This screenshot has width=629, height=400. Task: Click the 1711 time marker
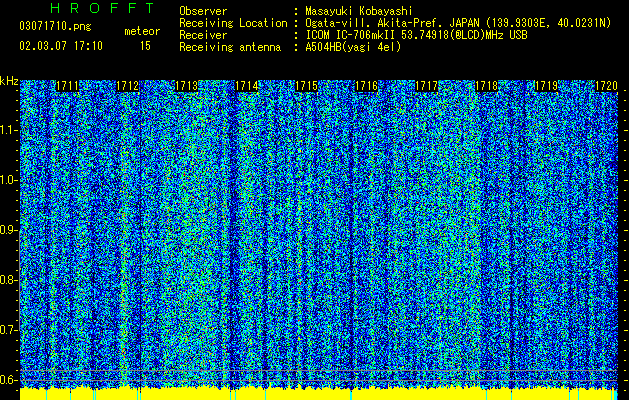pyautogui.click(x=67, y=86)
